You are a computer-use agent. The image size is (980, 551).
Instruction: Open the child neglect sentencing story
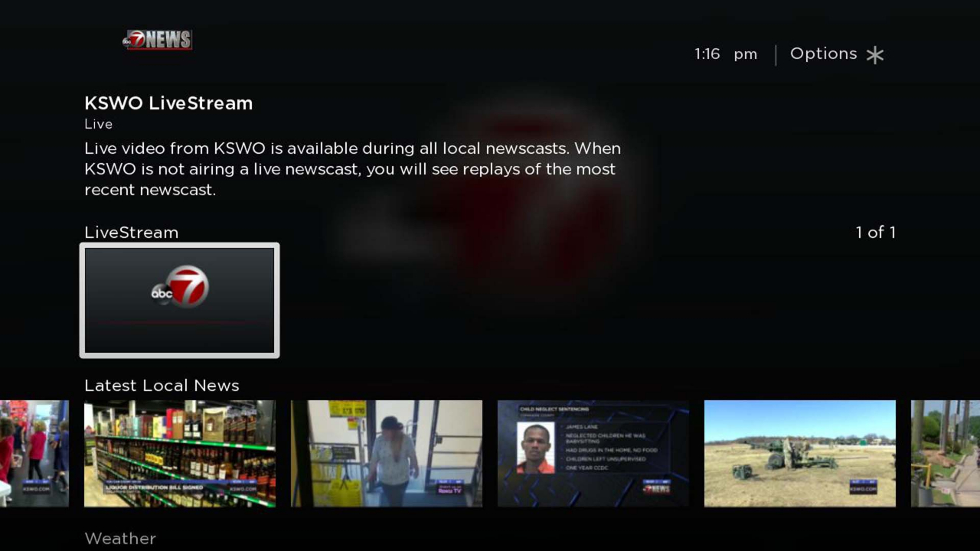pos(593,453)
